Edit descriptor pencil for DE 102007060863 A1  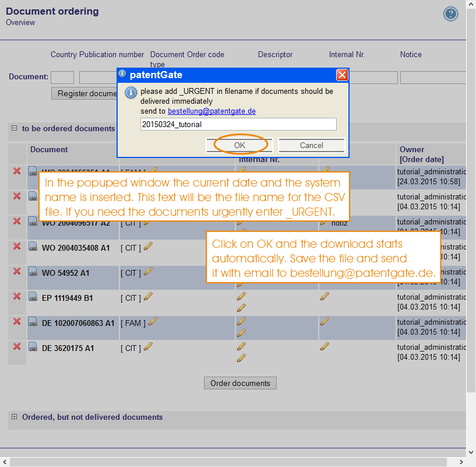tap(241, 321)
